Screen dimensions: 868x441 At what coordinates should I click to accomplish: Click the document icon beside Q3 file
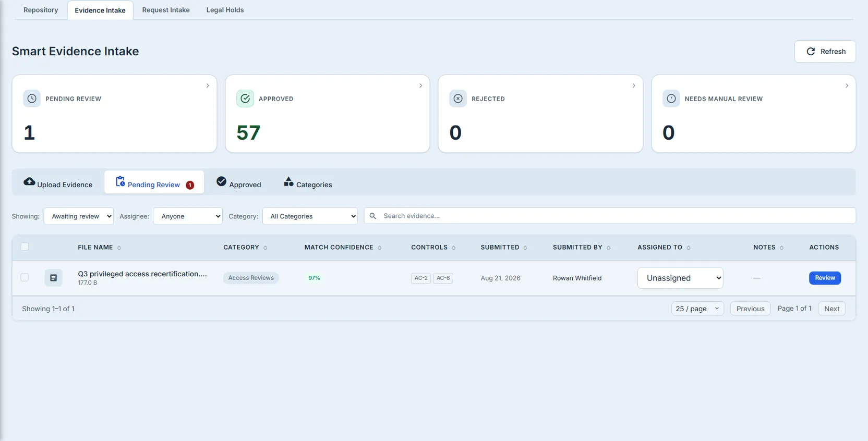pos(53,278)
